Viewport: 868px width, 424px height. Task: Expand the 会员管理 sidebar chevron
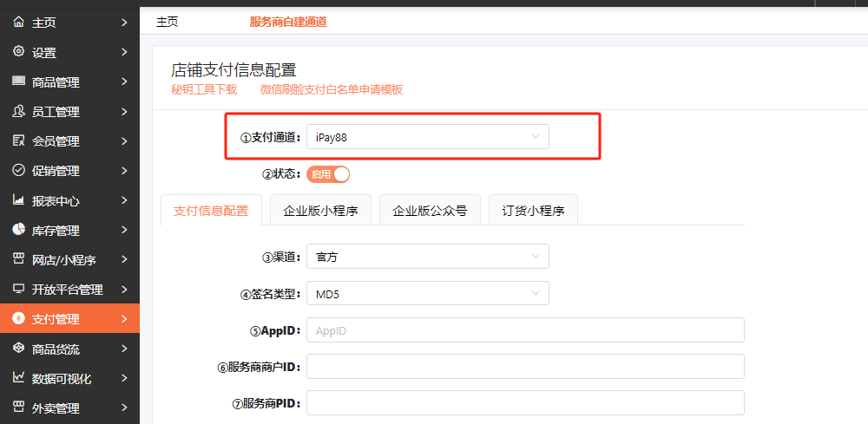coord(124,141)
